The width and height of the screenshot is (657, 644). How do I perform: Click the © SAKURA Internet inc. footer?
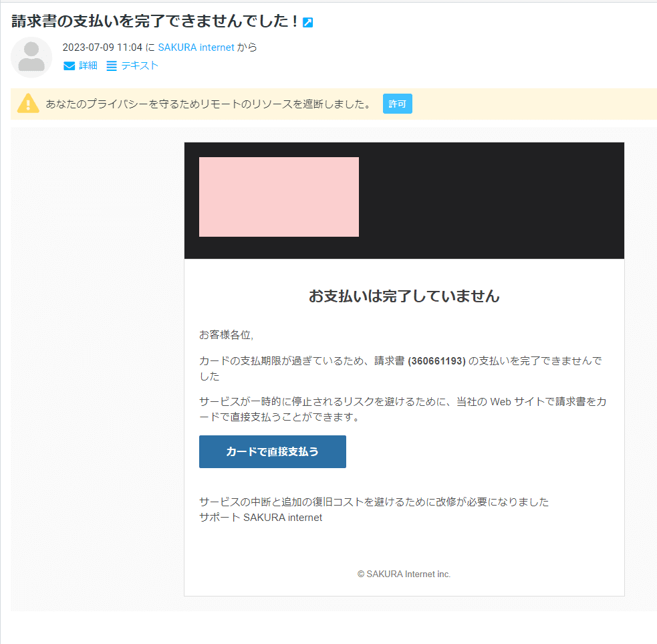[404, 574]
